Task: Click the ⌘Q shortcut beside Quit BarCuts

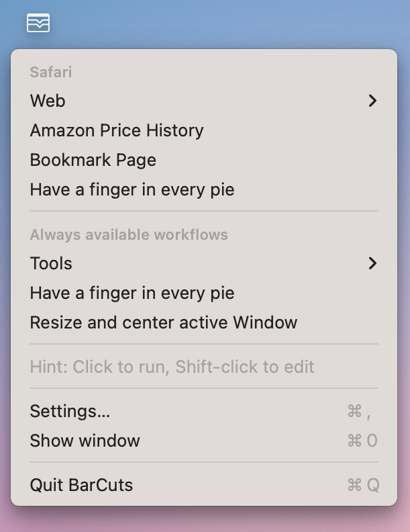Action: pos(363,485)
